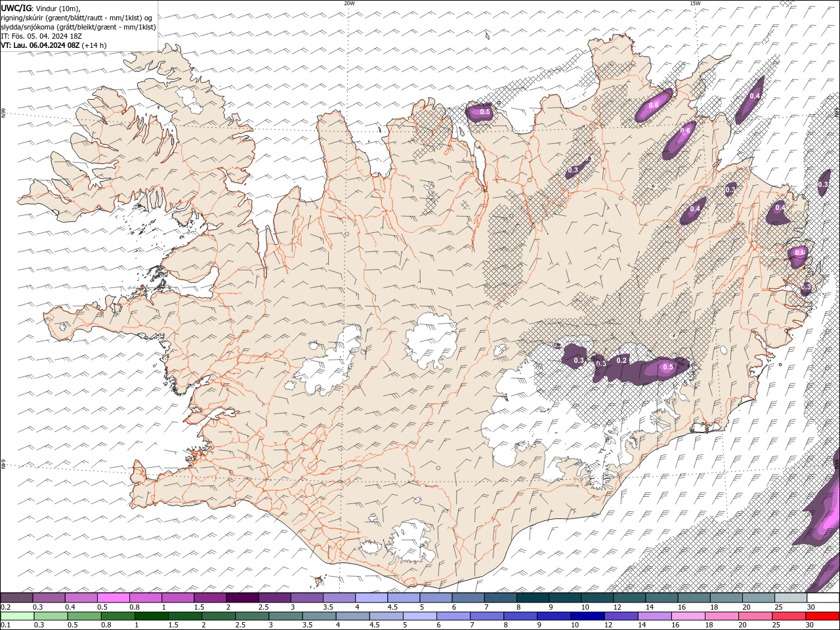Click the snow-scale swatch between 0.2 and 0.3
The image size is (840, 630).
(17, 598)
